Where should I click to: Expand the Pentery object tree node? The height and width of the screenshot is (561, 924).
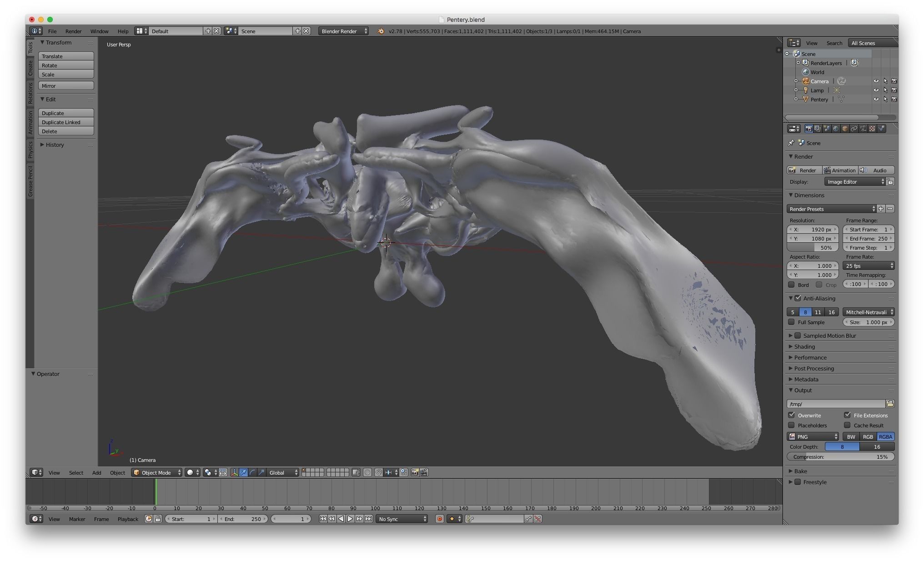coord(796,99)
